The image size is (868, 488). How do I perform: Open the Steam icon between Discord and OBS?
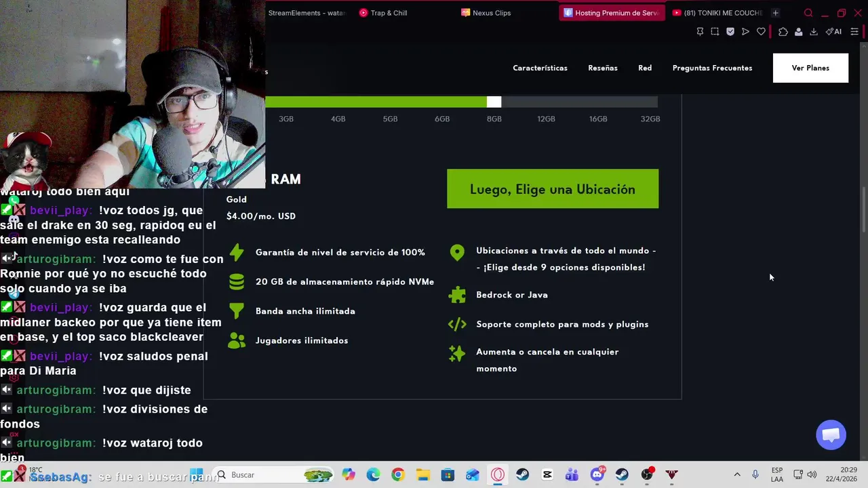(622, 474)
